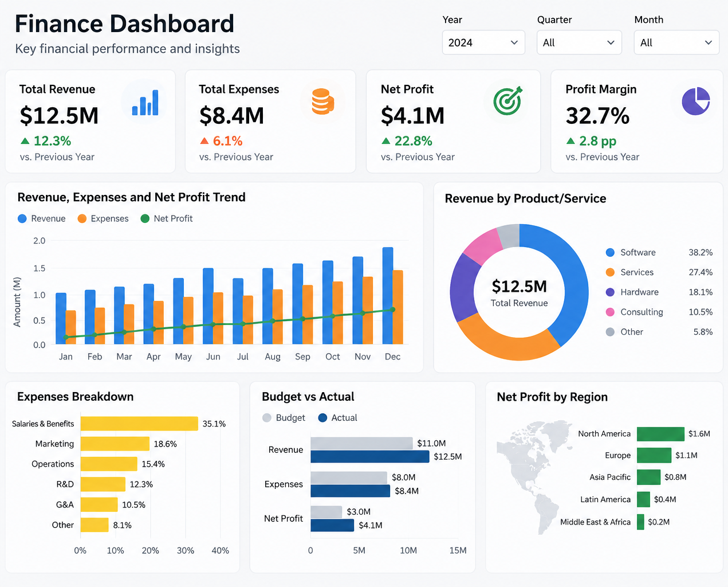The image size is (728, 587).
Task: Click the $4.1M Net Profit value
Action: click(x=413, y=116)
